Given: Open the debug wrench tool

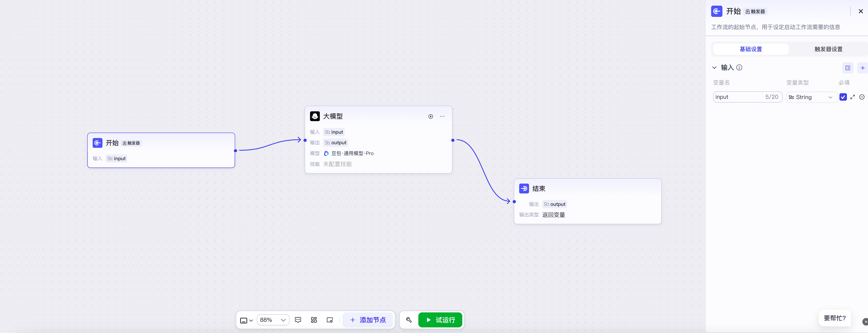Looking at the screenshot, I should coord(409,320).
